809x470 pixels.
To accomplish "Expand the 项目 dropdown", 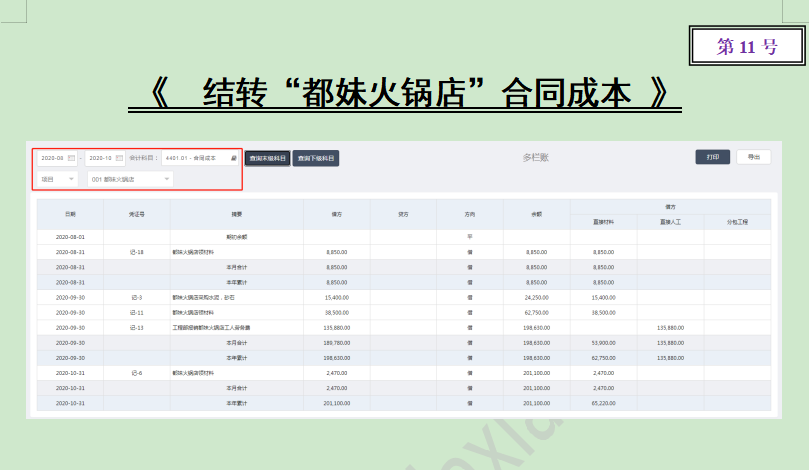I will point(57,179).
